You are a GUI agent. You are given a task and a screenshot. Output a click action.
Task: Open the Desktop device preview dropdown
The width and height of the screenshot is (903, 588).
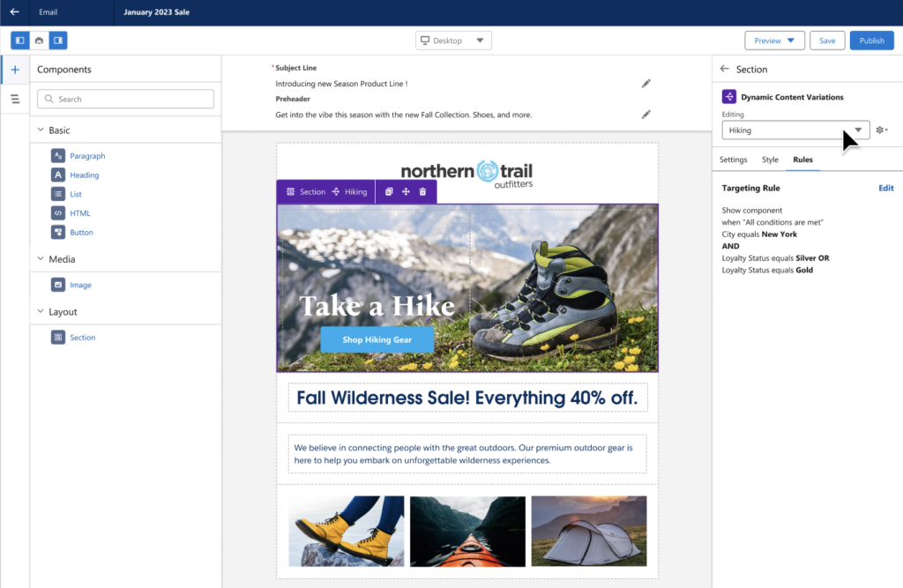(453, 41)
